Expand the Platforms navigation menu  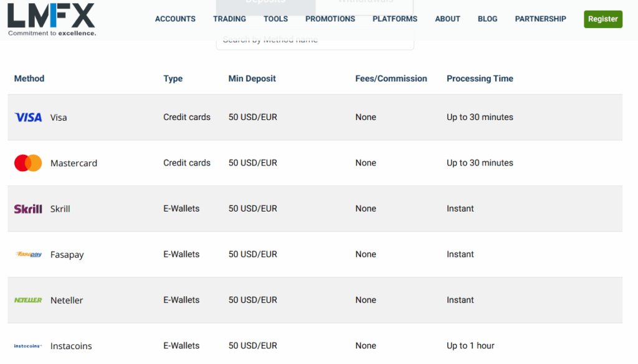point(395,19)
